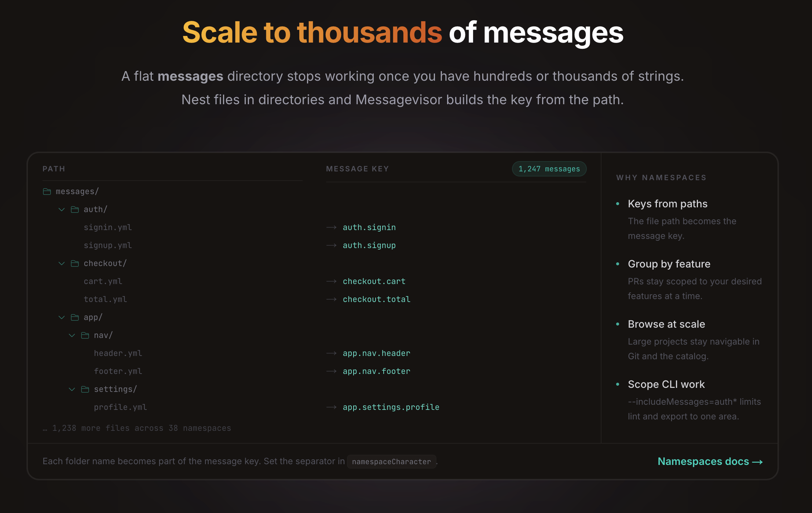Click the app/ folder label
This screenshot has height=513, width=812.
tap(93, 317)
